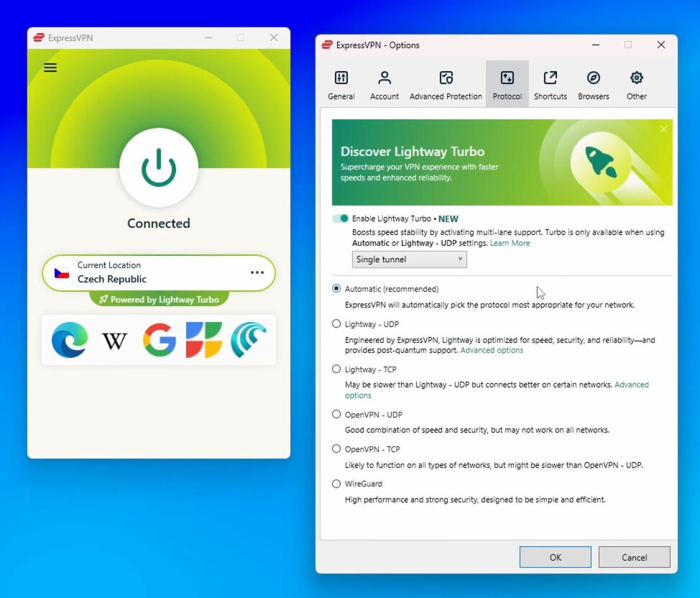Select the OpenVPN - UDP radio button

336,415
